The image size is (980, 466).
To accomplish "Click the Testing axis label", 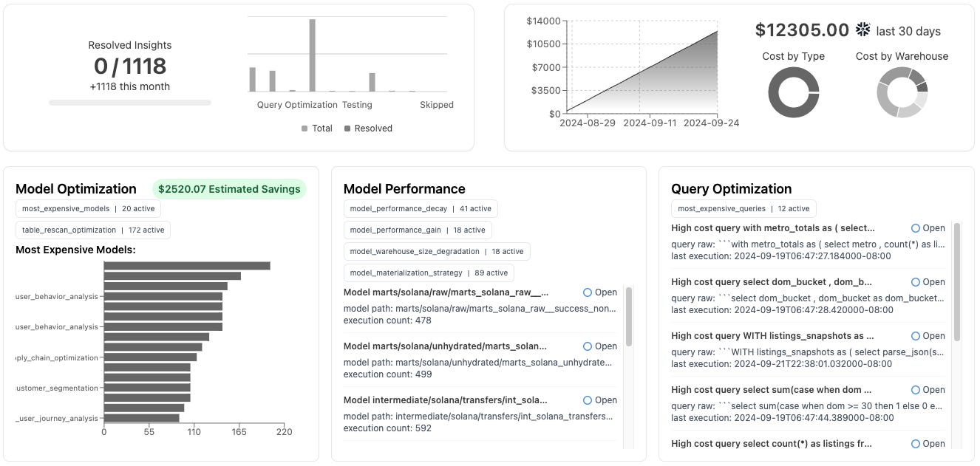I will 357,105.
